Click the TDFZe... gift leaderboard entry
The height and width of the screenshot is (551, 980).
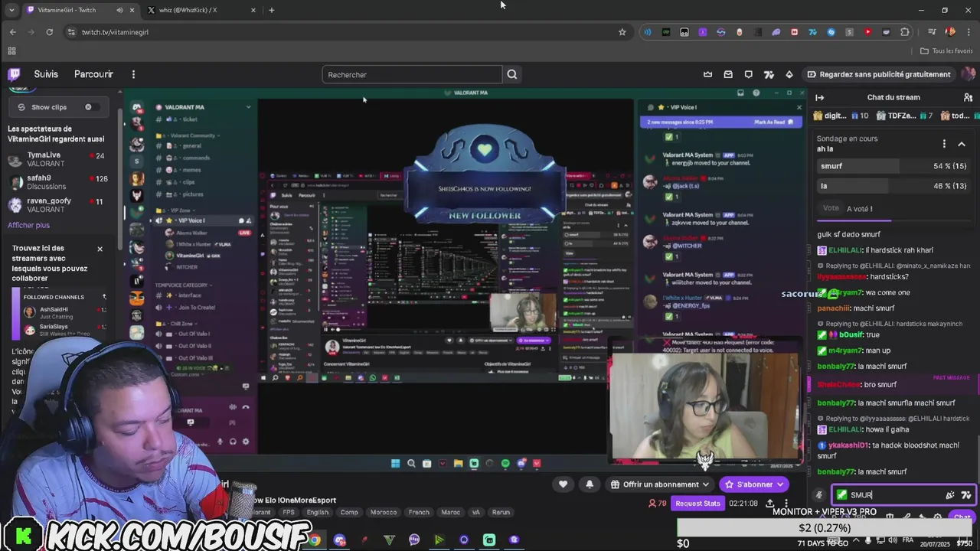(904, 116)
